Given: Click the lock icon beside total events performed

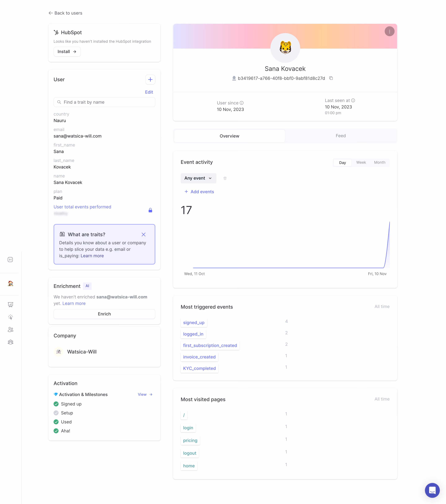Looking at the screenshot, I should [150, 210].
